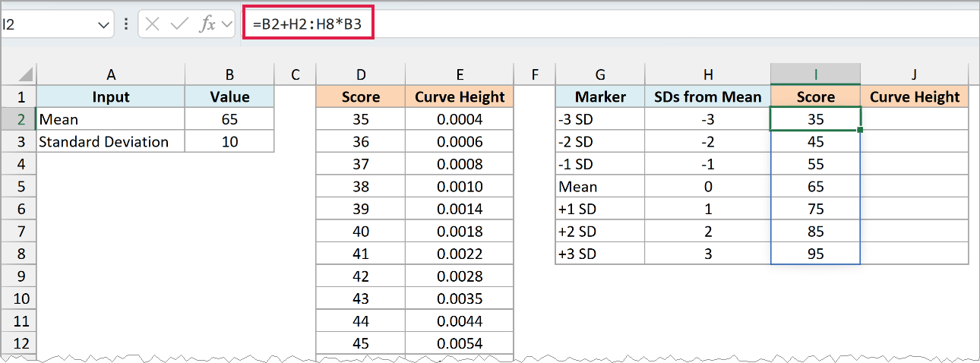Select score 45 in column D
This screenshot has width=980, height=363.
click(361, 343)
